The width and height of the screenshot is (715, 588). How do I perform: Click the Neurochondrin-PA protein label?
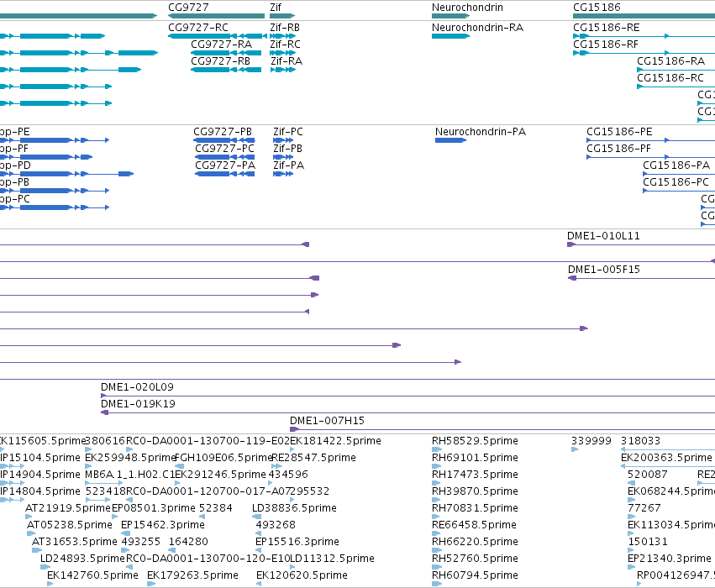tap(480, 132)
